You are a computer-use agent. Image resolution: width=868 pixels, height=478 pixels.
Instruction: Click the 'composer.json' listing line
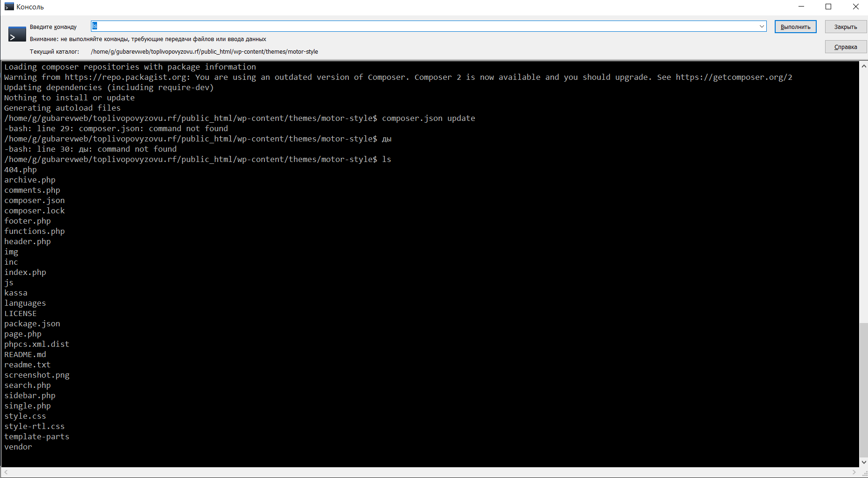(x=35, y=201)
